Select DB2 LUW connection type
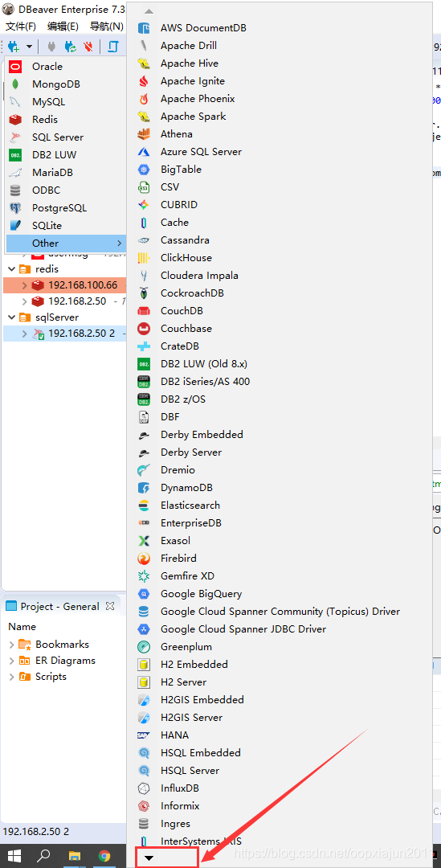 (66, 155)
